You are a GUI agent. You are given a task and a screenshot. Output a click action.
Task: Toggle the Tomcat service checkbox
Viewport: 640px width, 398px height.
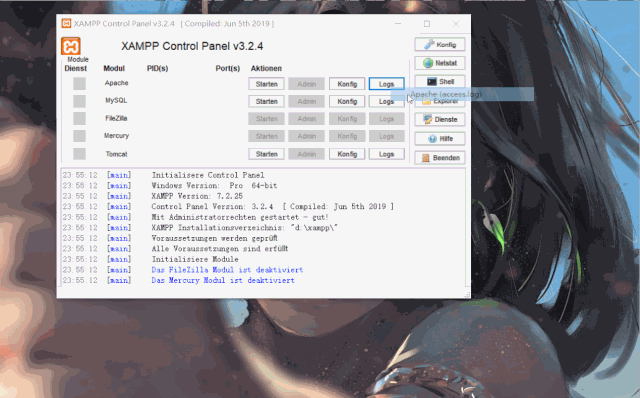[79, 154]
